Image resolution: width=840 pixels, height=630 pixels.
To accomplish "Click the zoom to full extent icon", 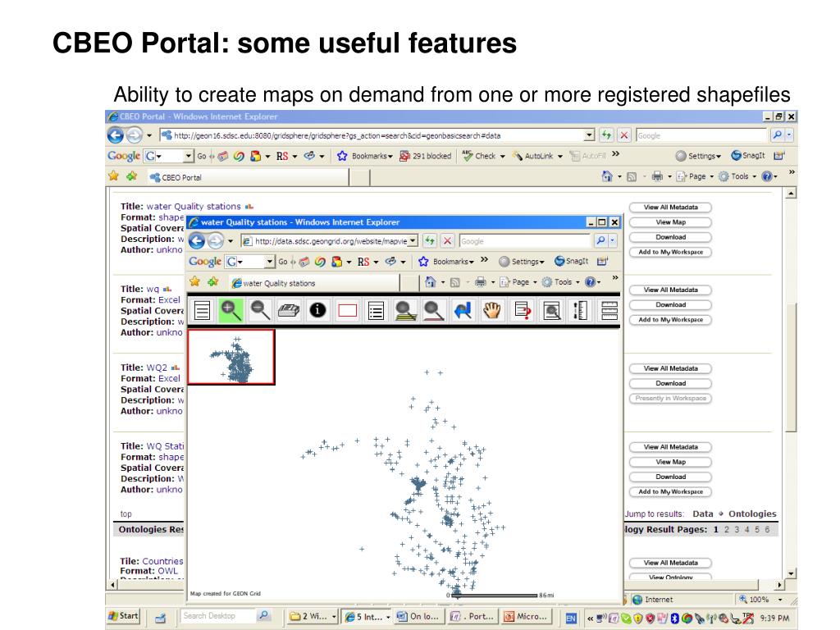I will (405, 310).
